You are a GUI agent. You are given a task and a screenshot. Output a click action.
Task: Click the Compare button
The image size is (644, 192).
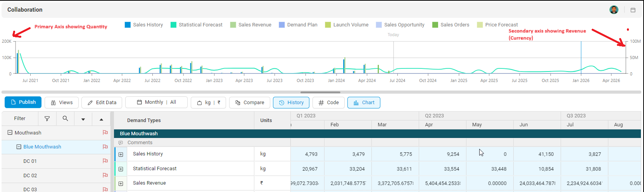tap(250, 103)
